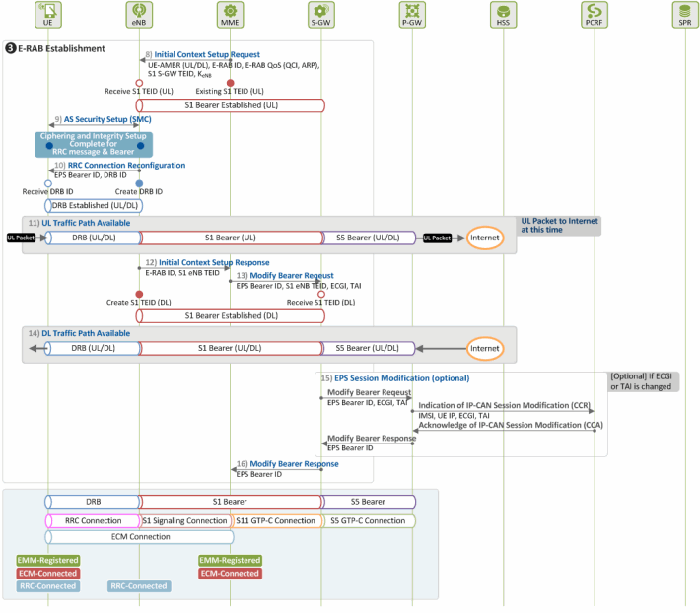Click S5 Bearer (UL/DL) segment in UL Traffic Path
The height and width of the screenshot is (613, 700).
369,238
